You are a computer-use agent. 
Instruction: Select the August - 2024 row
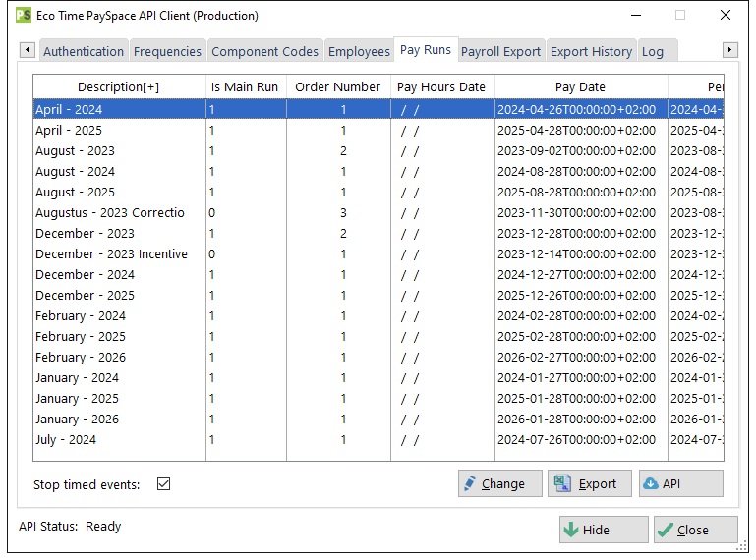pos(378,172)
